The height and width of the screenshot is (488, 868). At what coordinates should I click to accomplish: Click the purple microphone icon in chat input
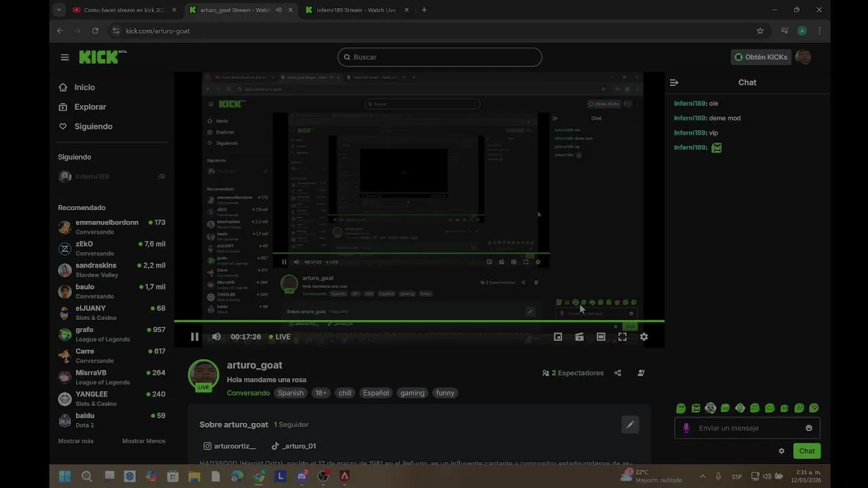[x=686, y=428]
